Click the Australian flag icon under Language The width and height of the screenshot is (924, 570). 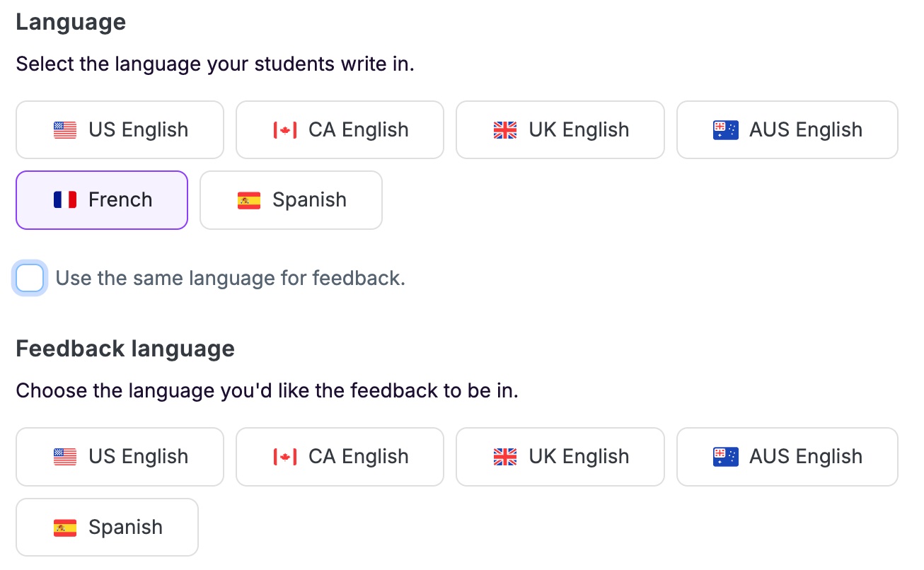click(x=726, y=130)
